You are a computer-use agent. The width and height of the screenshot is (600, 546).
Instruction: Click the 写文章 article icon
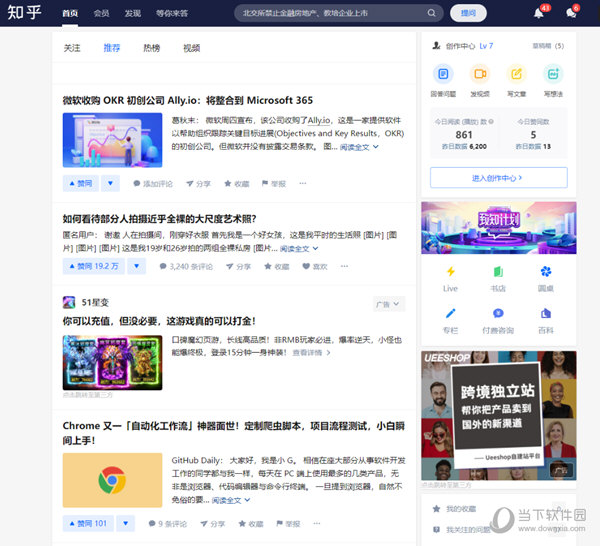(517, 73)
